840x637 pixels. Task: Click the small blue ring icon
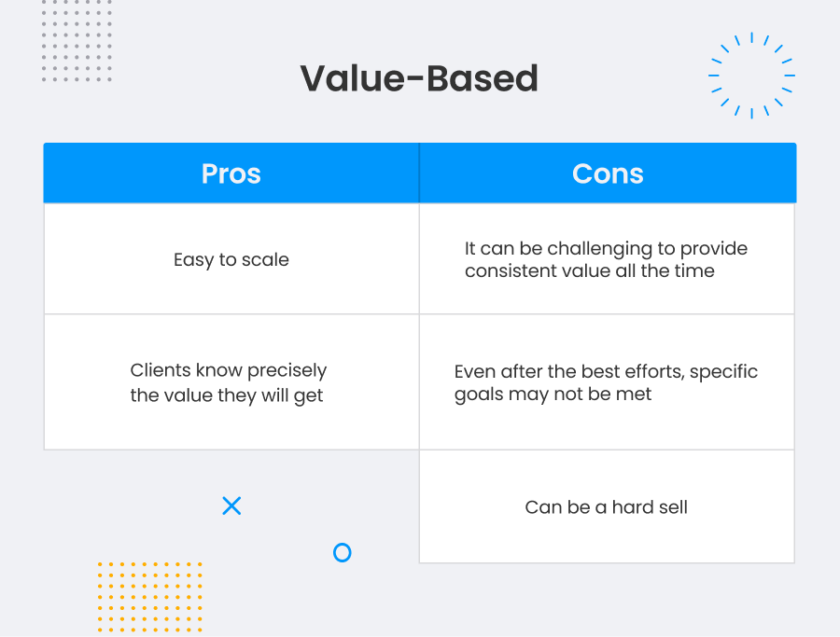click(343, 553)
